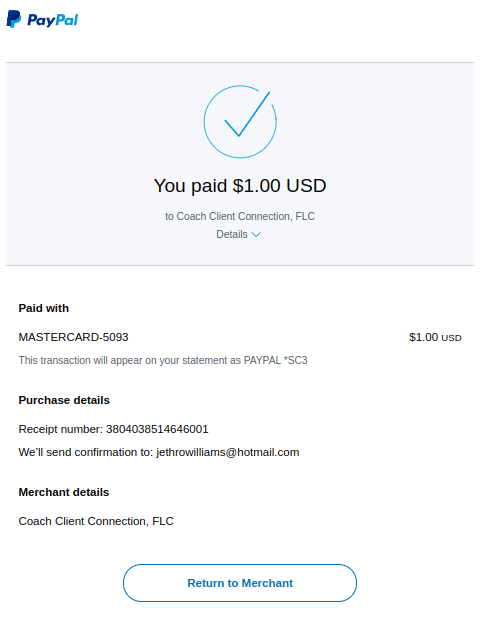480x630 pixels.
Task: Click the Paid with section heading
Action: (44, 308)
